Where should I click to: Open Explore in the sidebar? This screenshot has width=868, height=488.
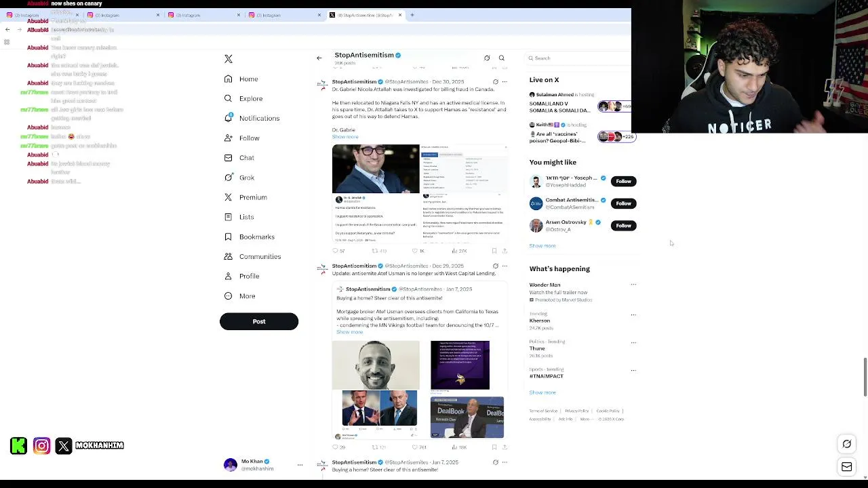tap(243, 99)
